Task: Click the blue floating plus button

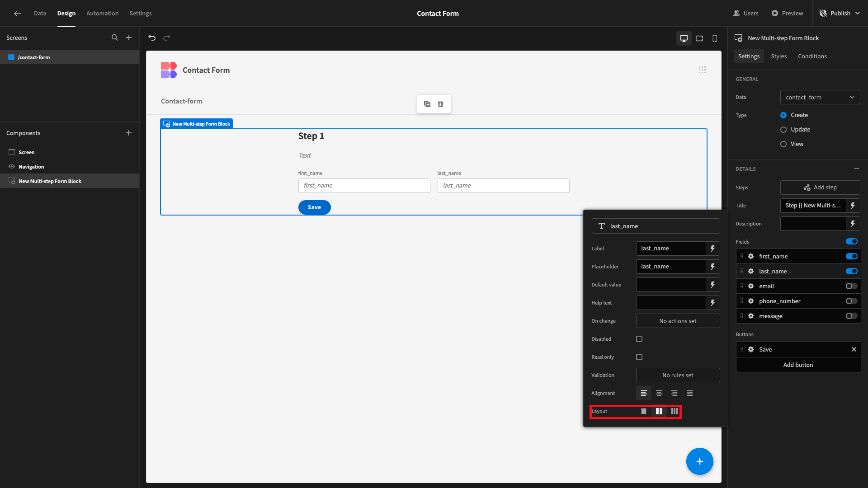Action: 700,461
